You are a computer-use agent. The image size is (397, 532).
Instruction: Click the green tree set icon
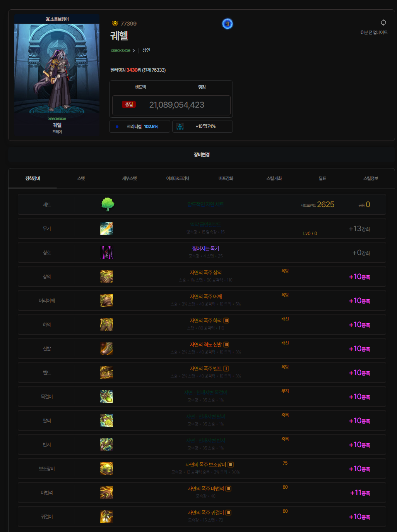tap(107, 204)
